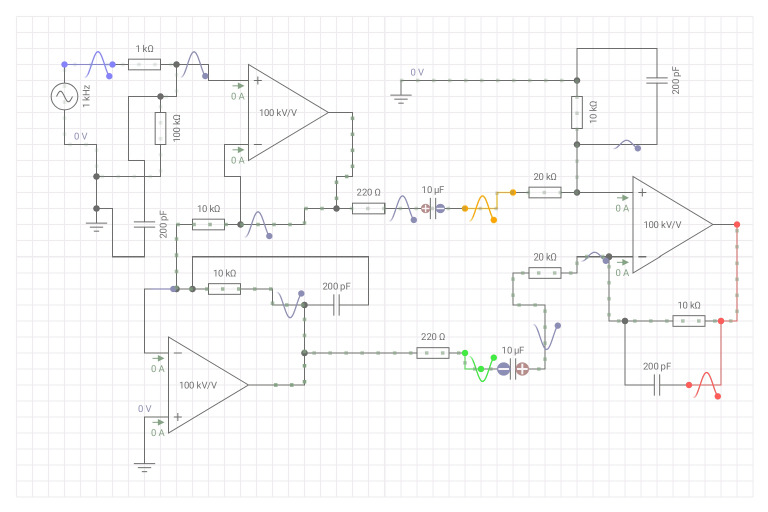Click the '0 V' label near the bottom-left op-amp
768x512 pixels.
[x=144, y=409]
